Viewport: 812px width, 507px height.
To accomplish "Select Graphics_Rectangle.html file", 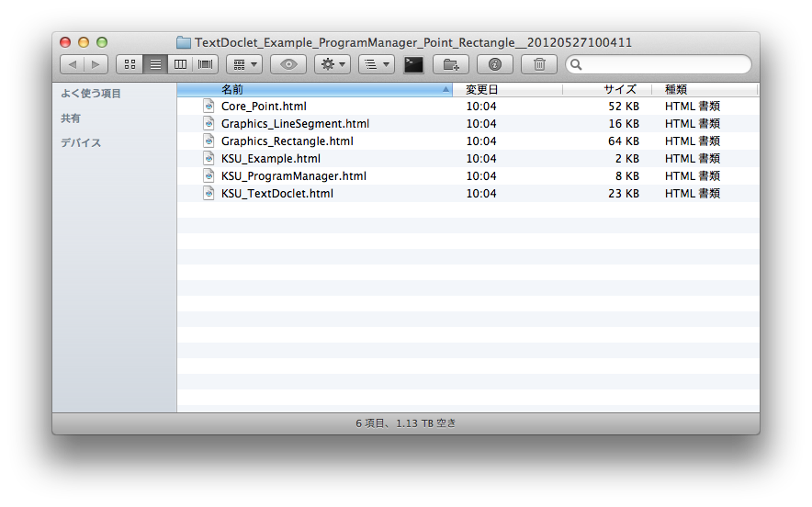I will 287,141.
